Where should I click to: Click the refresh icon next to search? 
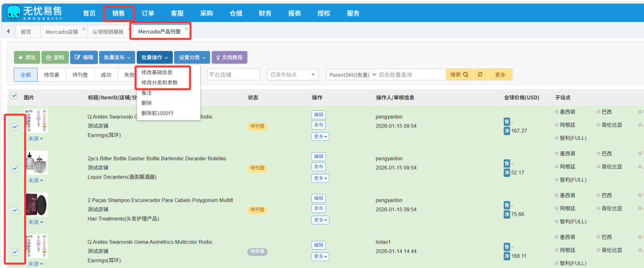(x=480, y=75)
